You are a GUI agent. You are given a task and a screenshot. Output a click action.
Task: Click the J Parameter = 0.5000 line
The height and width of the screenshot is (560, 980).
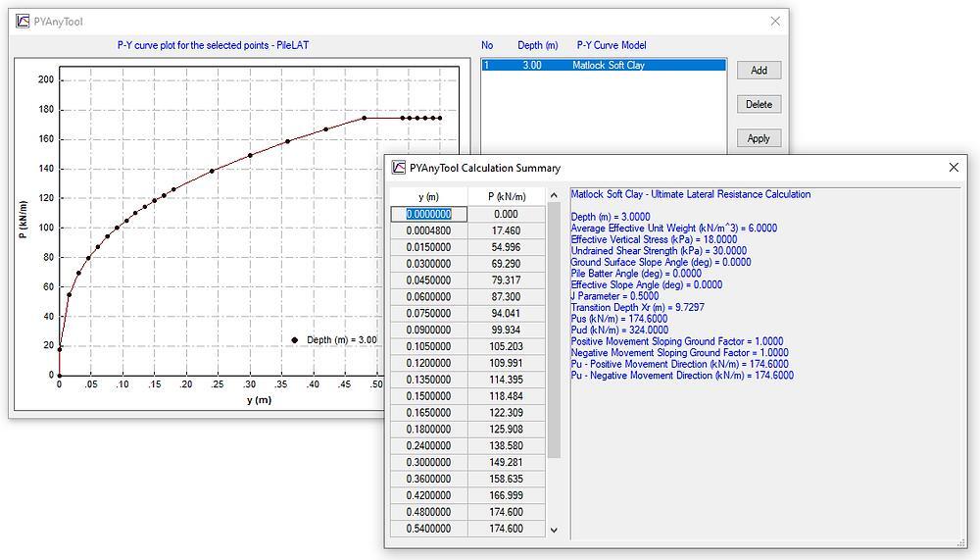point(614,296)
